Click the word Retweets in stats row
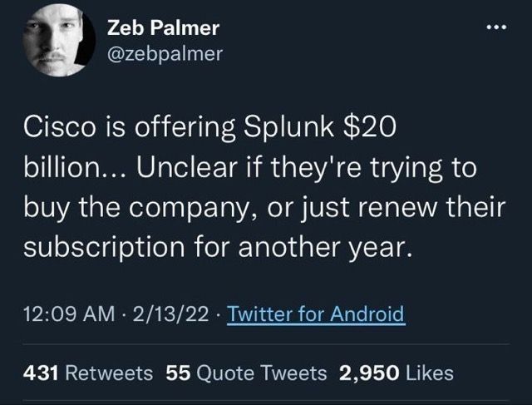Image resolution: width=532 pixels, height=405 pixels. pos(107,373)
